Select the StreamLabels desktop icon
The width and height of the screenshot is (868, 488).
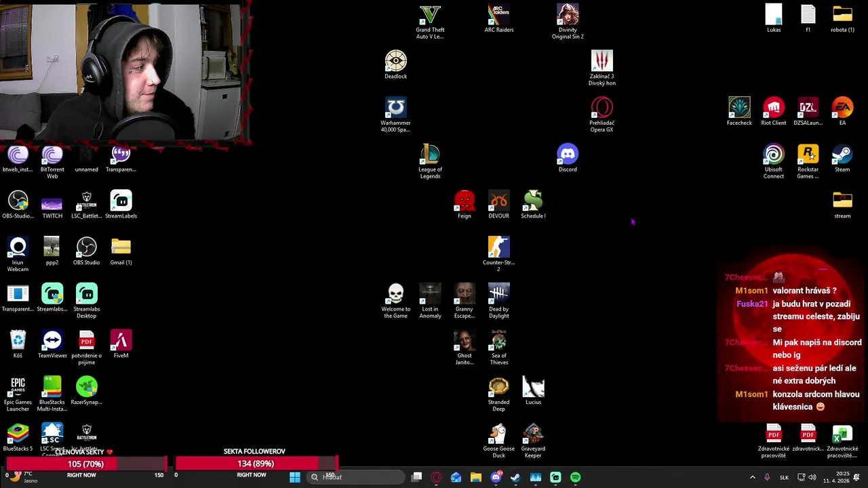coord(121,205)
